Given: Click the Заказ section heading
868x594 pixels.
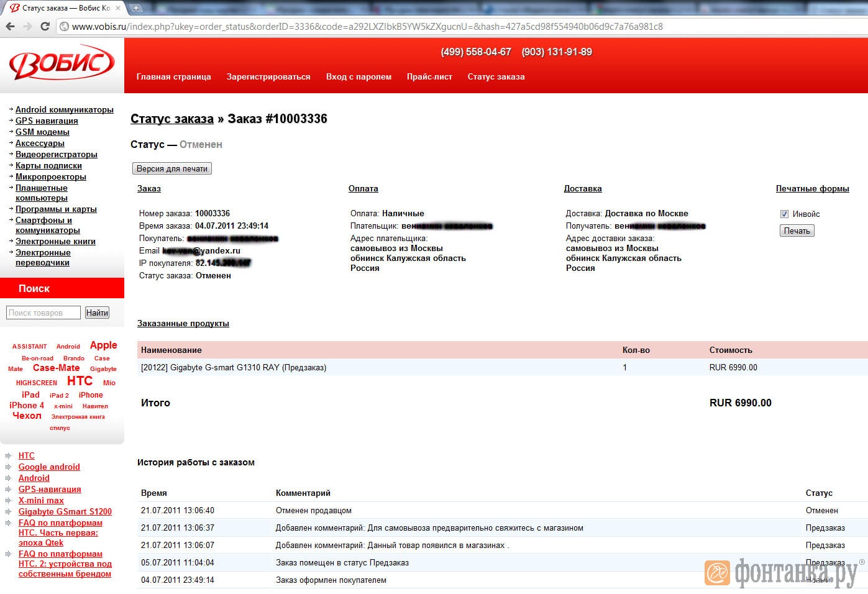Looking at the screenshot, I should click(x=149, y=188).
